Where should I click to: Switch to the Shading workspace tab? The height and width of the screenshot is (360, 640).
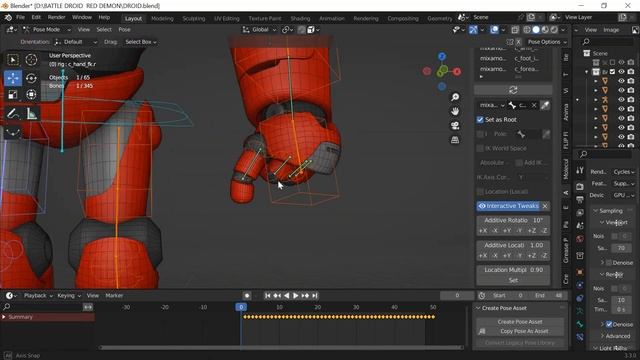[300, 18]
